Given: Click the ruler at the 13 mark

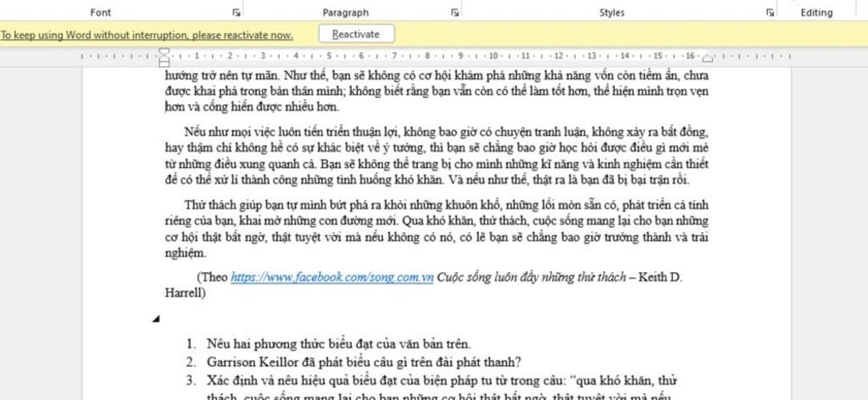Looking at the screenshot, I should (x=591, y=56).
